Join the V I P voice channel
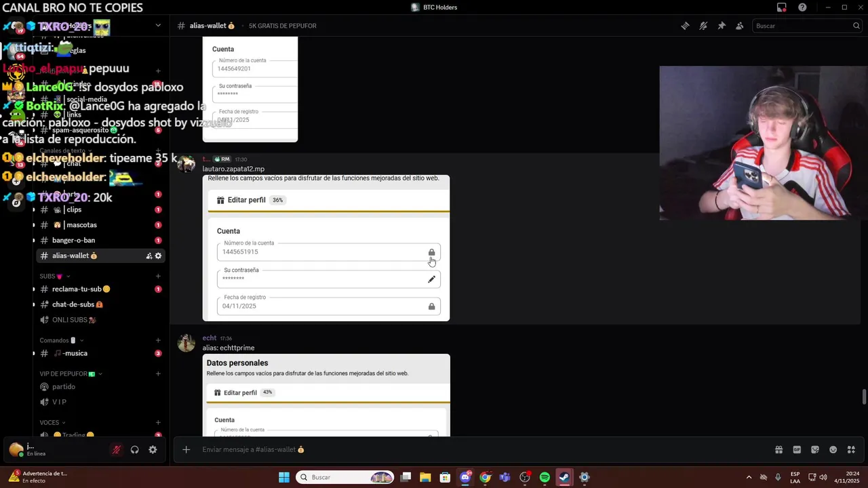The width and height of the screenshot is (868, 488). coord(100,402)
